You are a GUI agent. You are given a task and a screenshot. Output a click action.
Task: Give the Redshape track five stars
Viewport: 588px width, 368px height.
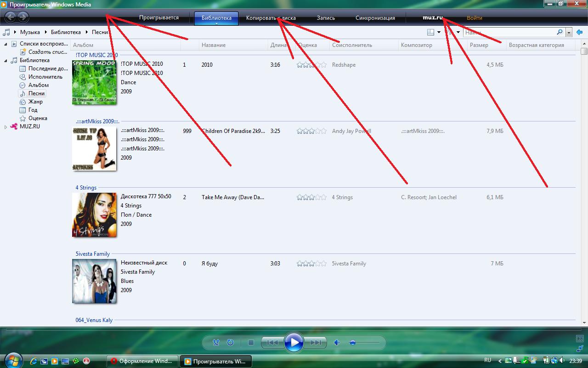coord(323,65)
